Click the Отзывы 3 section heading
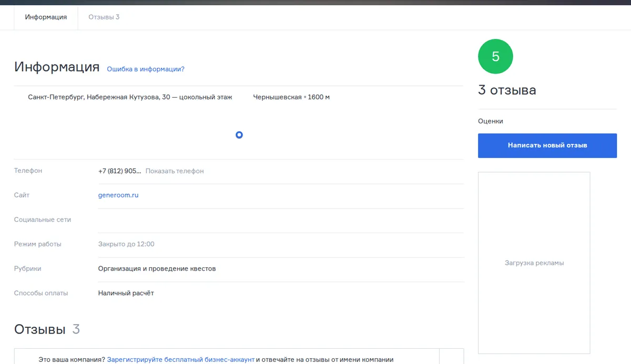631x364 pixels. point(47,329)
